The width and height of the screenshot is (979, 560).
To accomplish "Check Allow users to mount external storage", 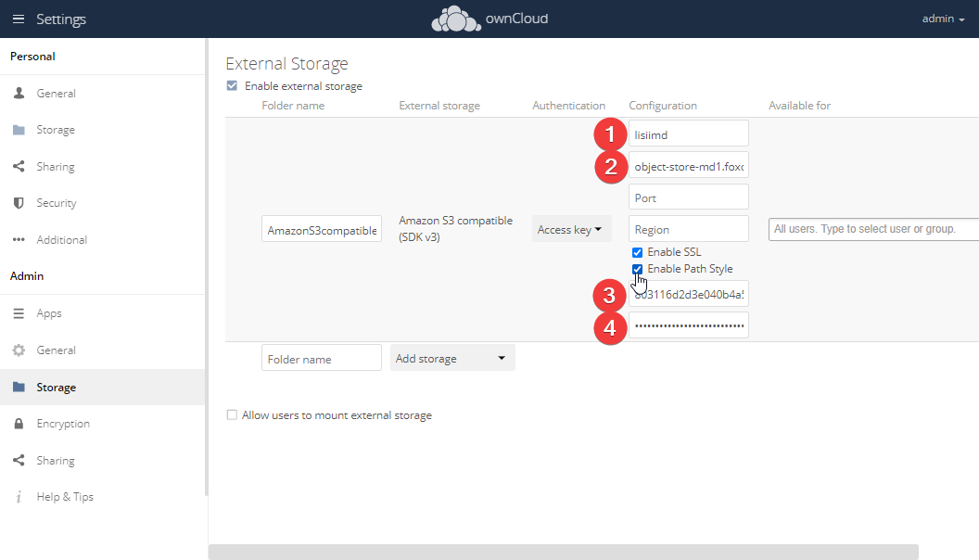I will click(232, 415).
